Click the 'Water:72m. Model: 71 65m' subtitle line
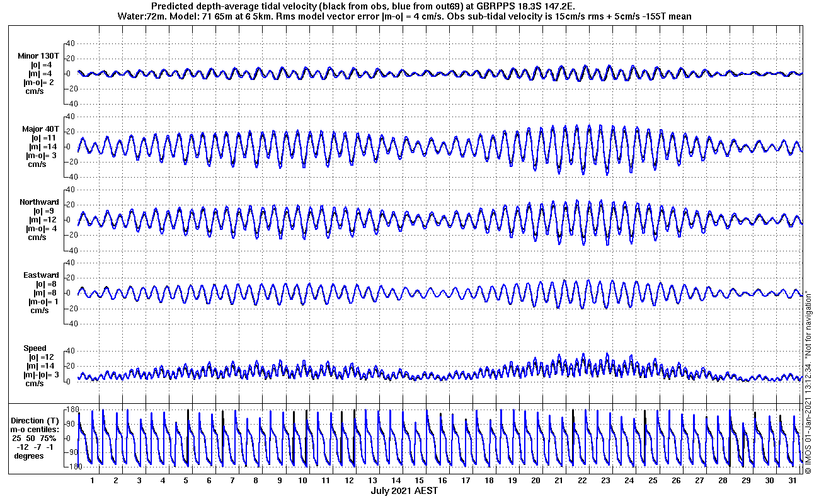 pos(404,16)
